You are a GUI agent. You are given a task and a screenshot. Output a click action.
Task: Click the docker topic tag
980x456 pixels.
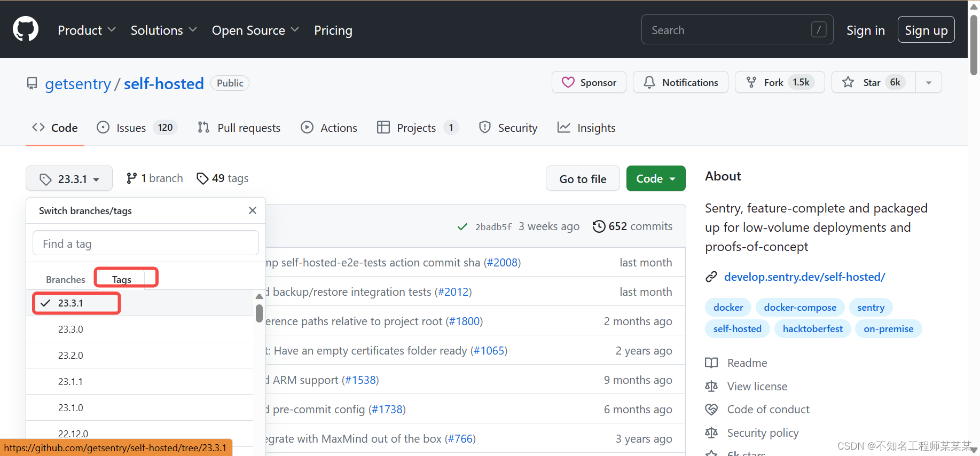click(728, 307)
